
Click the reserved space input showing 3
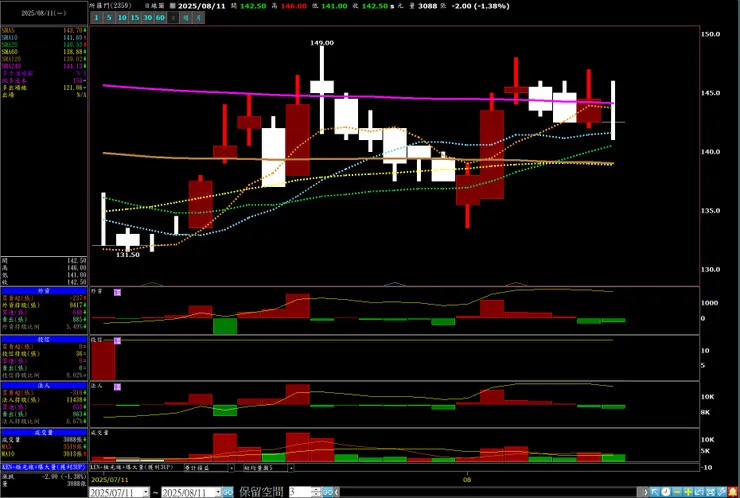tap(300, 492)
